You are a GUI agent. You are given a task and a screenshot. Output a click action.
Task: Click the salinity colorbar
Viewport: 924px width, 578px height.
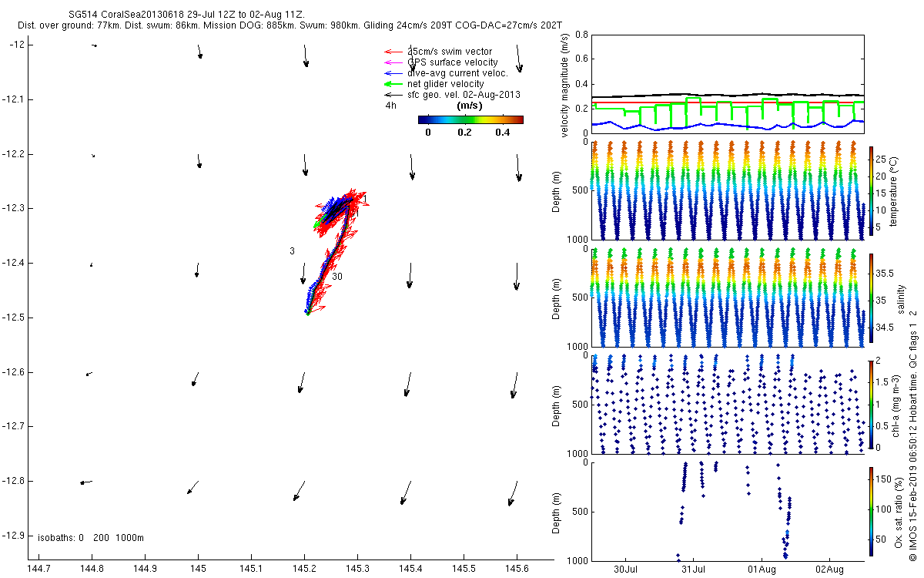tap(872, 299)
